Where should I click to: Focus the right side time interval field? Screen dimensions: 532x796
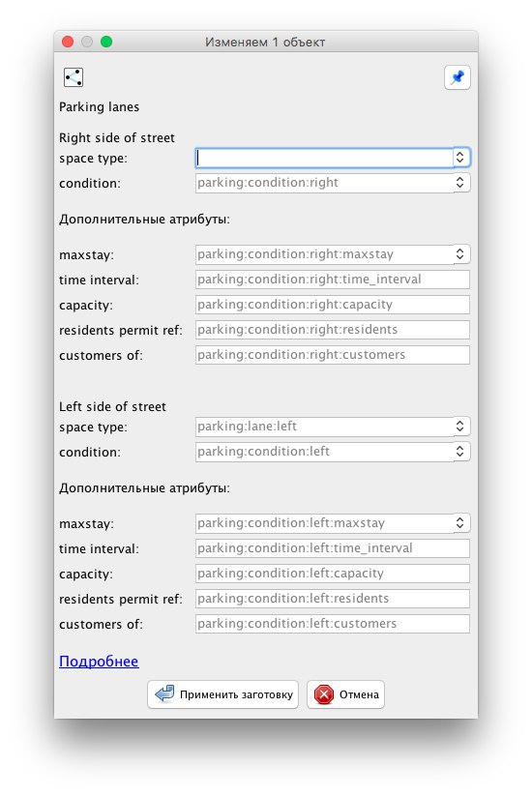pyautogui.click(x=333, y=280)
